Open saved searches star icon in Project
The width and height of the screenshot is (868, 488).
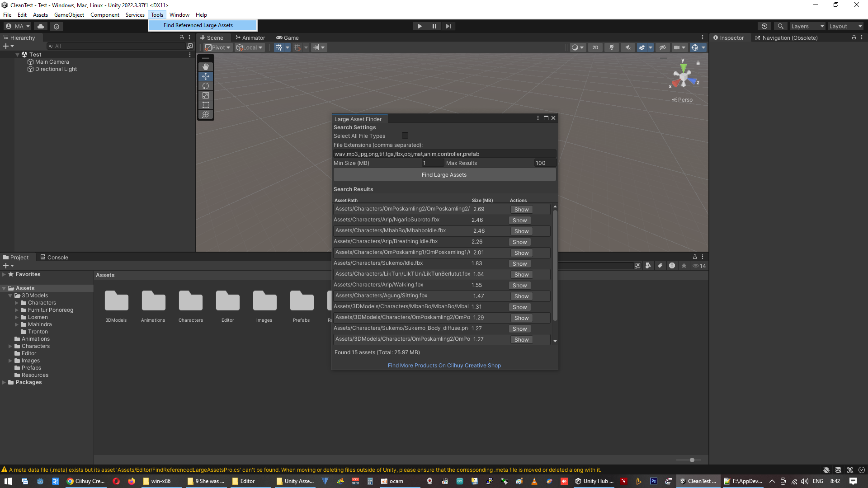click(684, 266)
